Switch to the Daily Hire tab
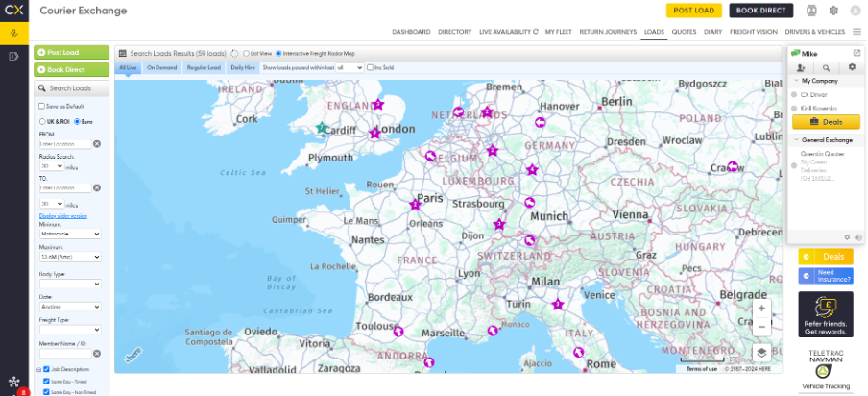This screenshot has width=868, height=396. click(243, 67)
